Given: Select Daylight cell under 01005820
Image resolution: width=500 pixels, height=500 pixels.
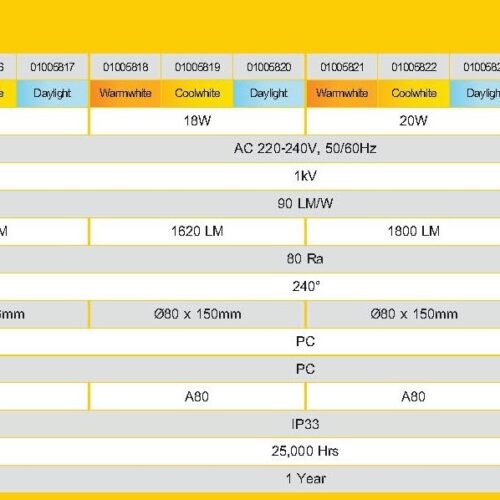Looking at the screenshot, I should [269, 93].
